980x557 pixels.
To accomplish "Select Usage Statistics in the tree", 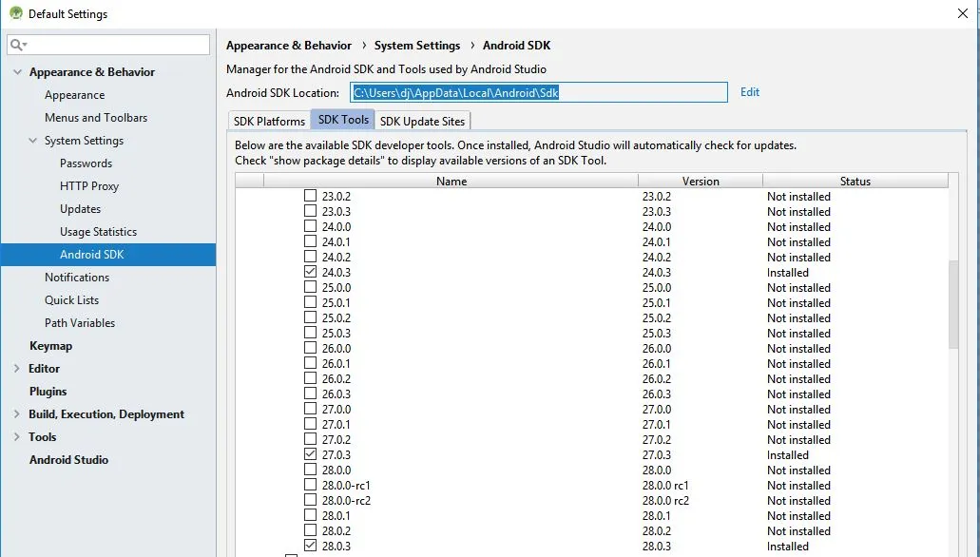I will (x=98, y=232).
